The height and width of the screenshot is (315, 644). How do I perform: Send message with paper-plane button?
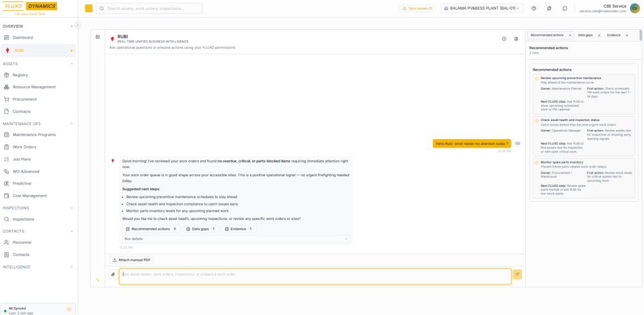[x=517, y=275]
